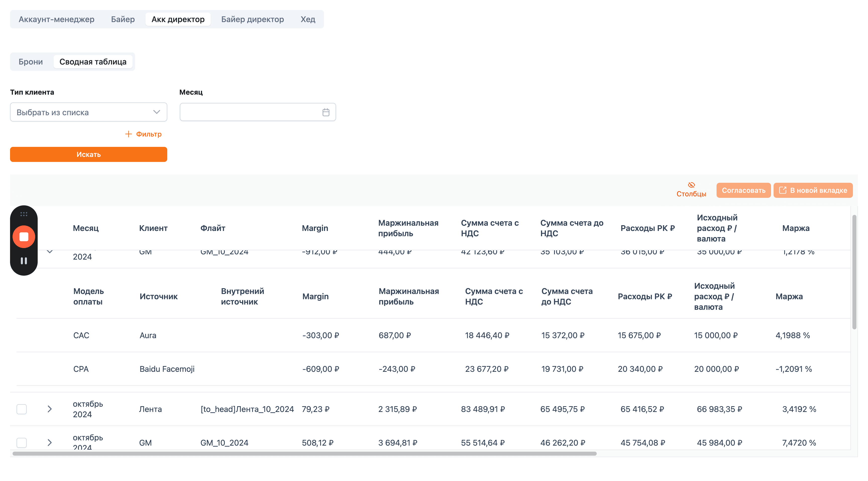This screenshot has width=868, height=481.
Task: Click the Согласовать button
Action: tap(743, 190)
